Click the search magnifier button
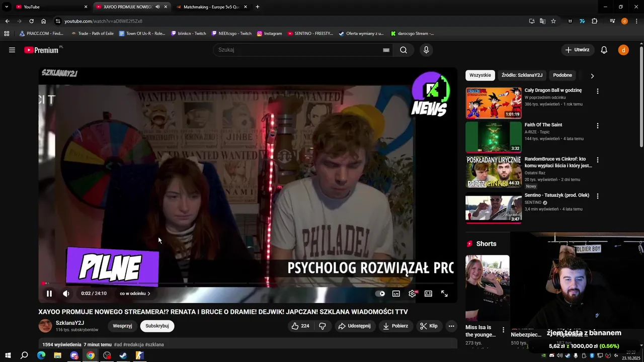The image size is (644, 362). [x=404, y=50]
